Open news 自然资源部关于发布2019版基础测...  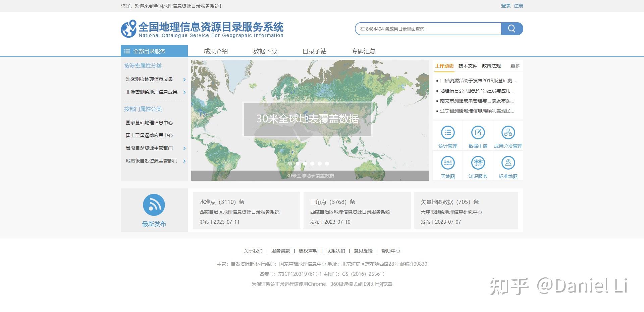click(478, 81)
